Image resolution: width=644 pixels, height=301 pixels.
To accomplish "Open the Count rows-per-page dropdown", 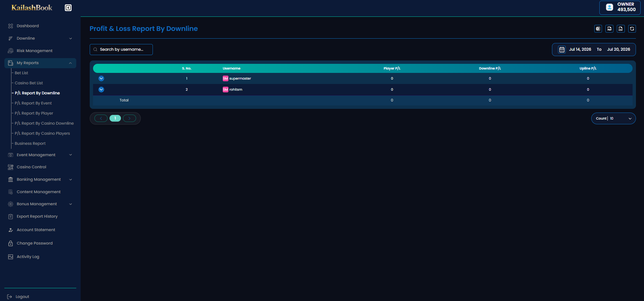I will [613, 119].
